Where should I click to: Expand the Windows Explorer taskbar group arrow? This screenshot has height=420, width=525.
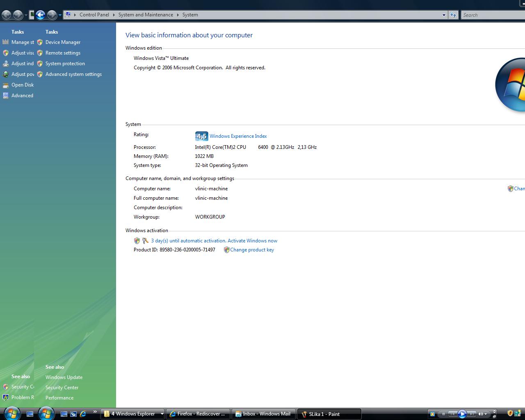coord(162,414)
